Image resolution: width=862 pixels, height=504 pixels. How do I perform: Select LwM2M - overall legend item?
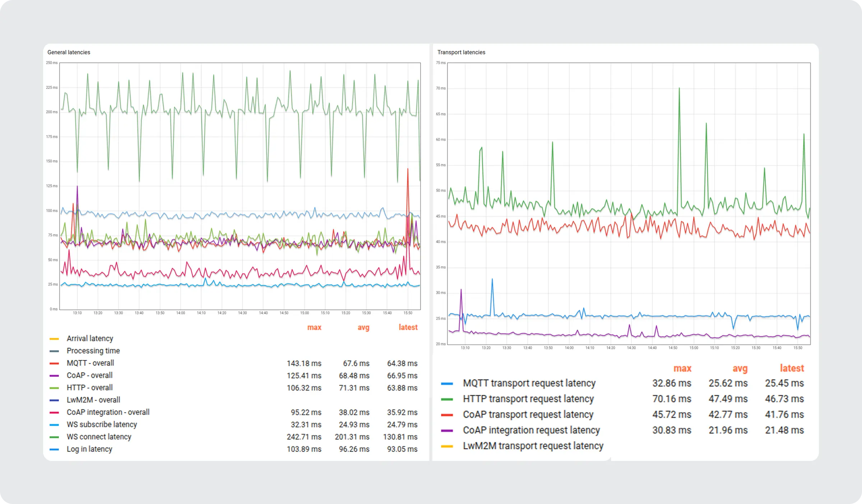click(93, 400)
